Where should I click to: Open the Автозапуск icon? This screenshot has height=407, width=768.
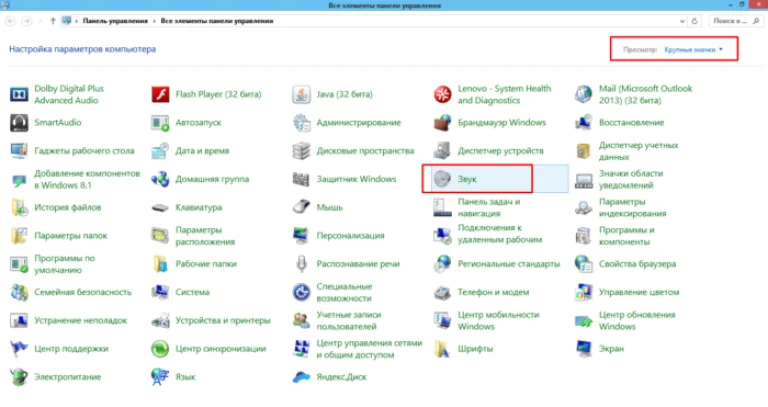point(160,122)
